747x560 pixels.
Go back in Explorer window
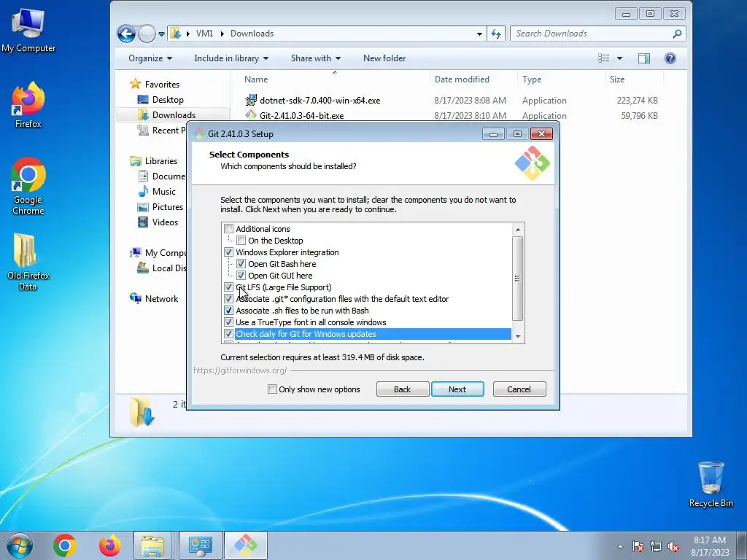[x=126, y=34]
